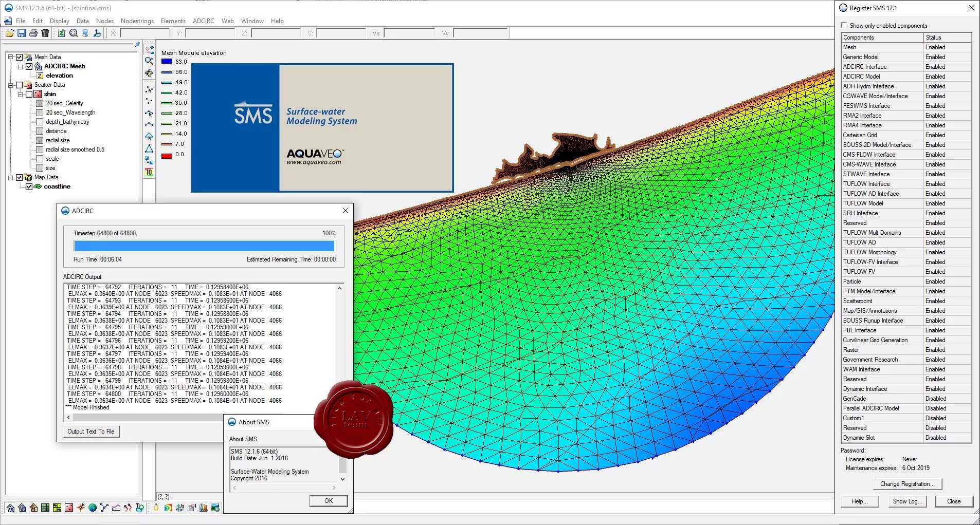Select the elevation dataset in tree
Viewport: 980px width, 525px height.
[x=59, y=76]
